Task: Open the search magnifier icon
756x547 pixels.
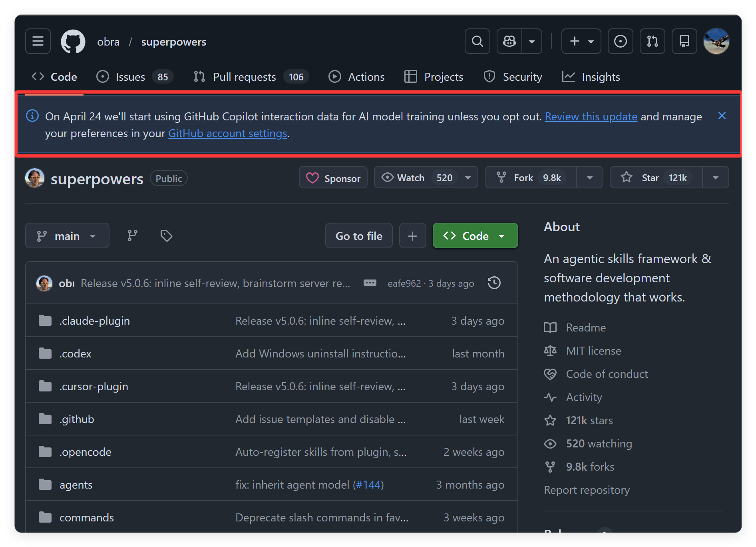Action: [477, 41]
